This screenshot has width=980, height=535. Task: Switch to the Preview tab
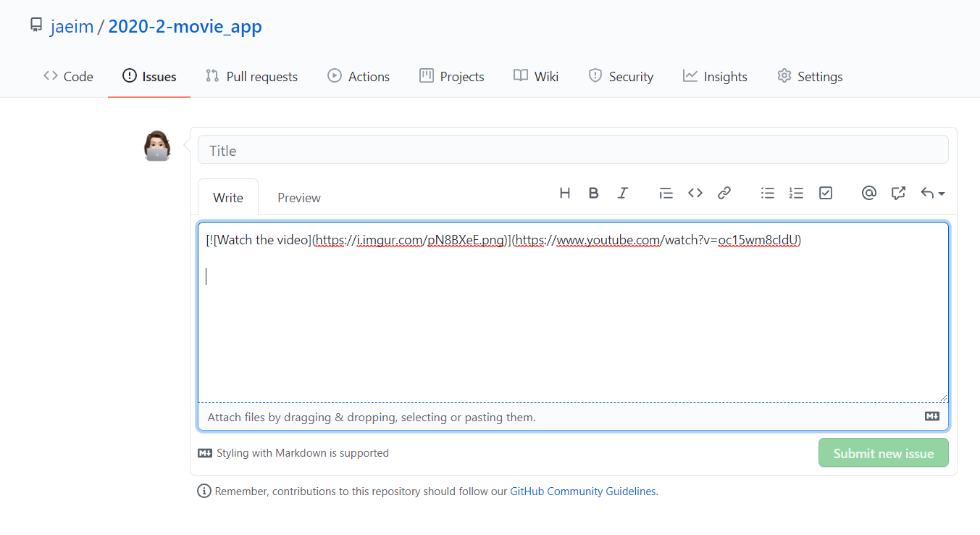click(298, 198)
